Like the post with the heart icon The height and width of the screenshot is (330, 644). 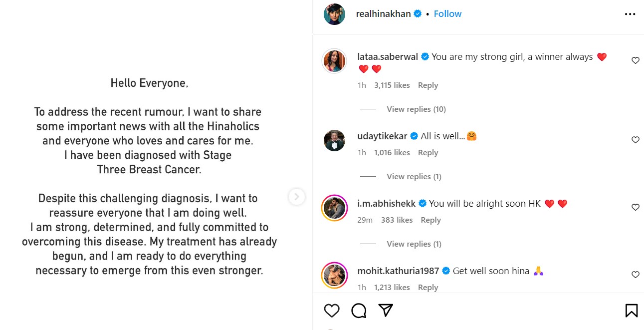tap(332, 311)
